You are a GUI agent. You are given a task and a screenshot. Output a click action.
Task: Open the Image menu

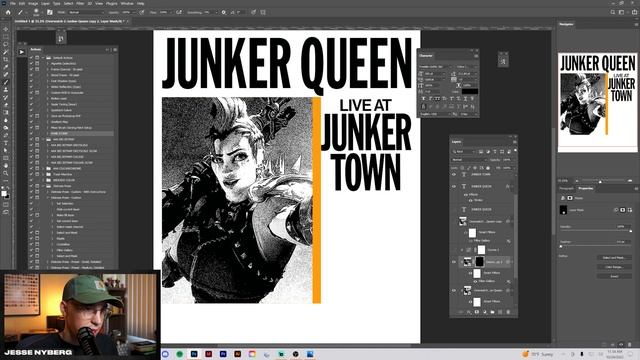(33, 3)
